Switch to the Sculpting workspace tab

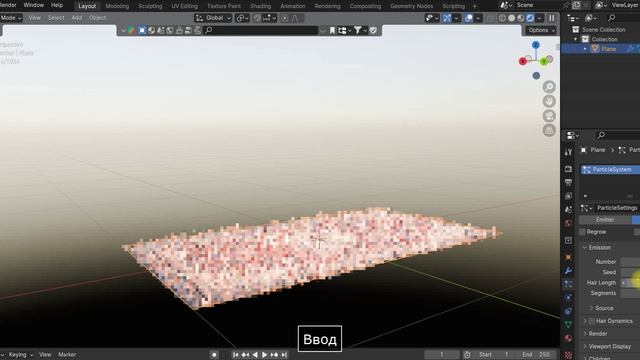(x=150, y=6)
